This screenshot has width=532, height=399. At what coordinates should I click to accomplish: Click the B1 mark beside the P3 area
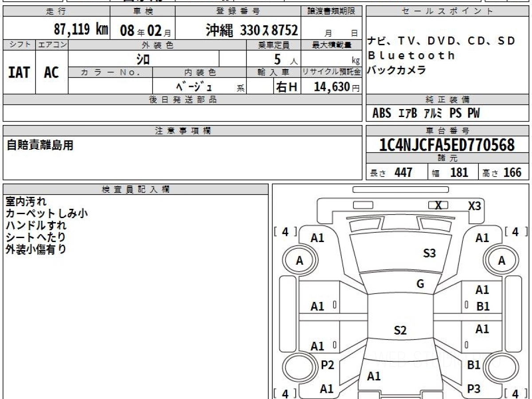pos(474,365)
